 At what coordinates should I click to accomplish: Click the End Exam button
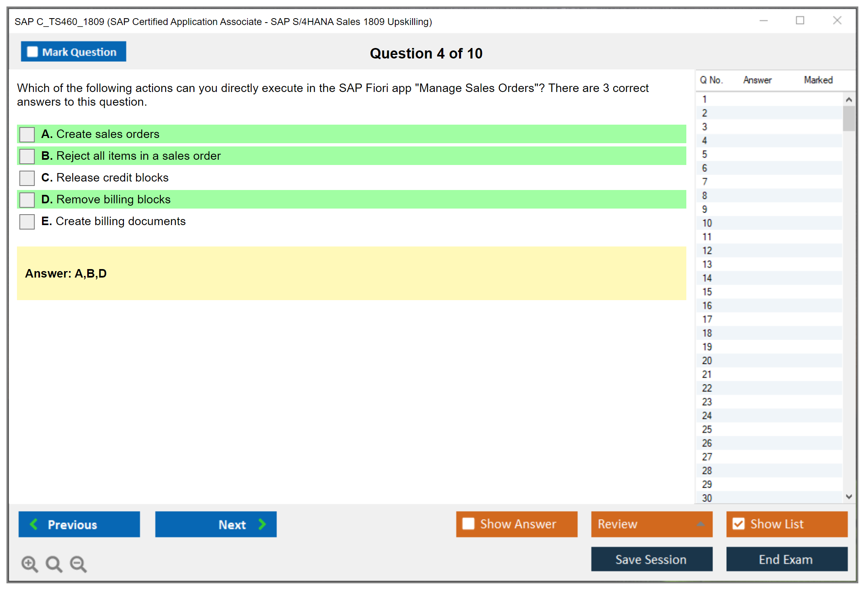pyautogui.click(x=786, y=559)
